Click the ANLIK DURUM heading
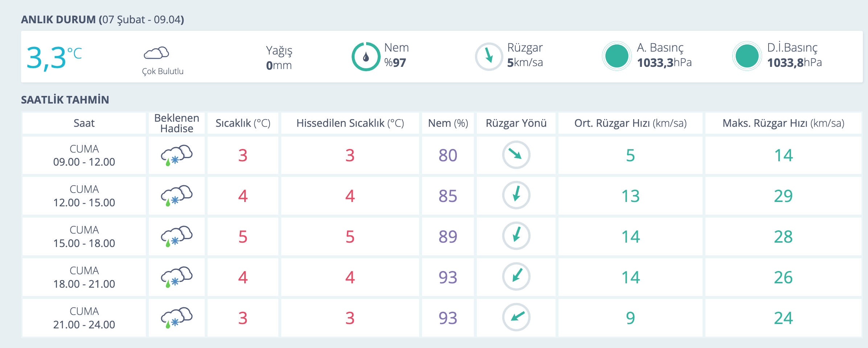 102,20
